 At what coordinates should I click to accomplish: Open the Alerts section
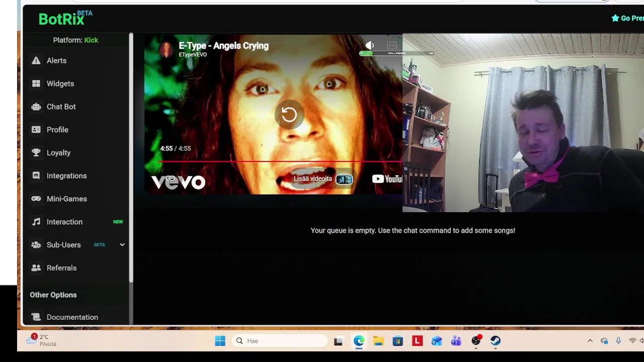[x=56, y=60]
